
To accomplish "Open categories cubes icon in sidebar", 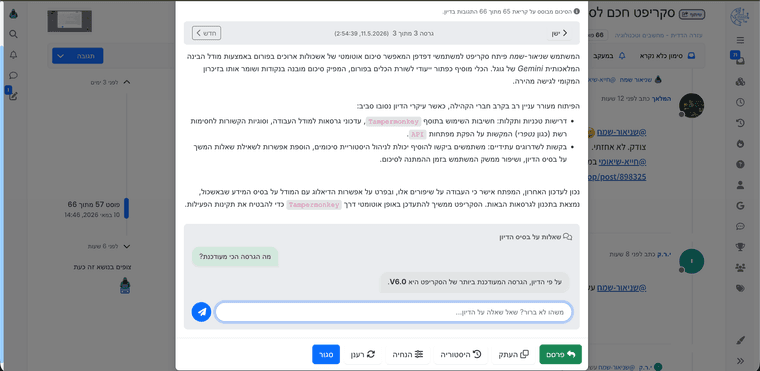I will click(740, 82).
